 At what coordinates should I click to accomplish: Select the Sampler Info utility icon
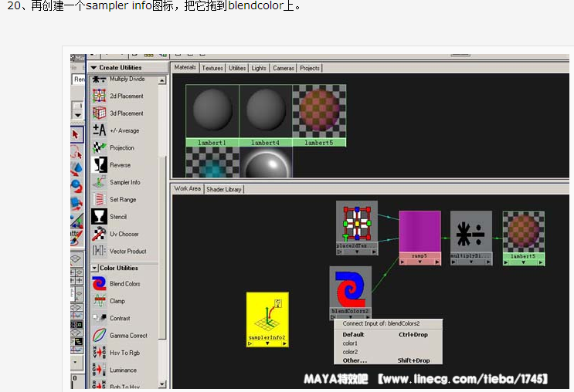click(100, 182)
